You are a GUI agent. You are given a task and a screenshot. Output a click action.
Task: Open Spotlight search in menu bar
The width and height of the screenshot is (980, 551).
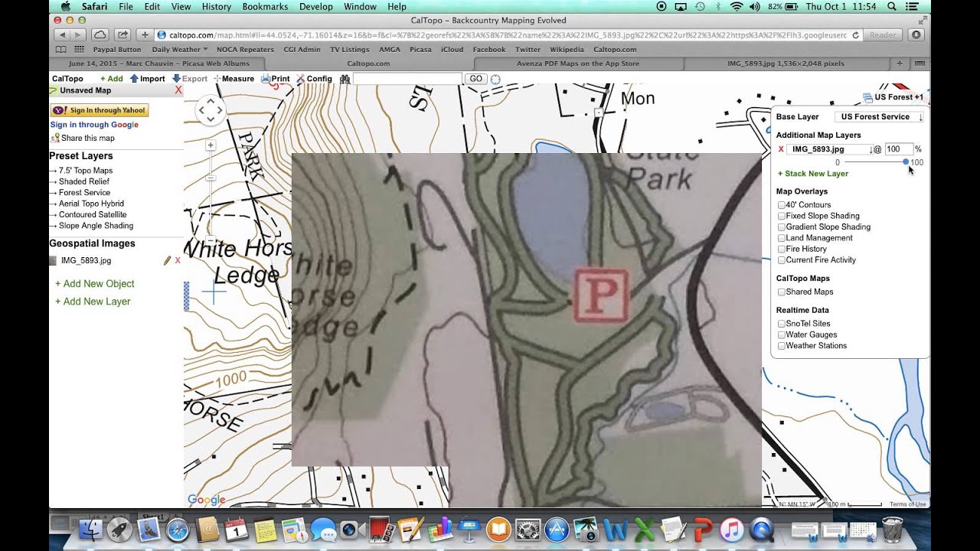pos(892,6)
